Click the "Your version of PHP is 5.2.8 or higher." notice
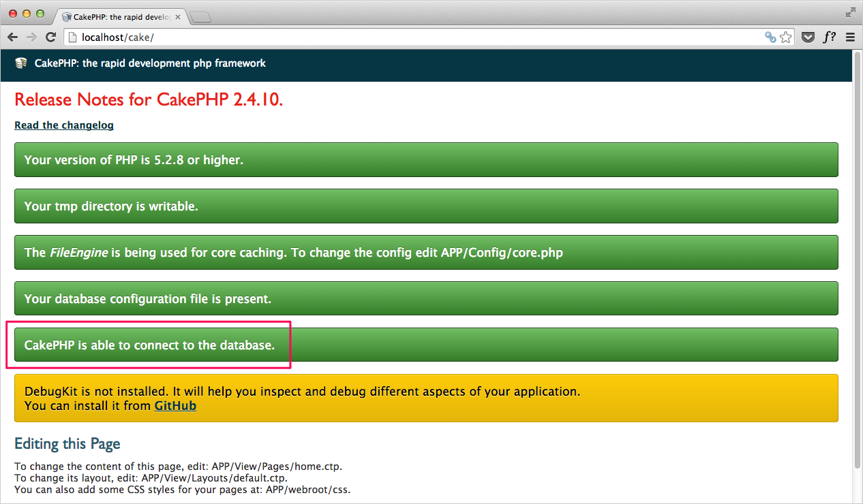The width and height of the screenshot is (863, 504). point(426,160)
